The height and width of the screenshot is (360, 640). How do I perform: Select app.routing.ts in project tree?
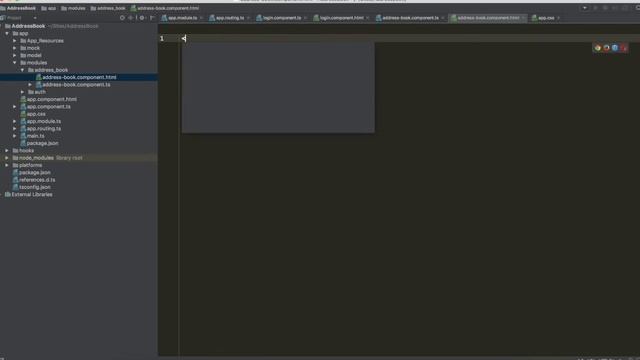44,129
